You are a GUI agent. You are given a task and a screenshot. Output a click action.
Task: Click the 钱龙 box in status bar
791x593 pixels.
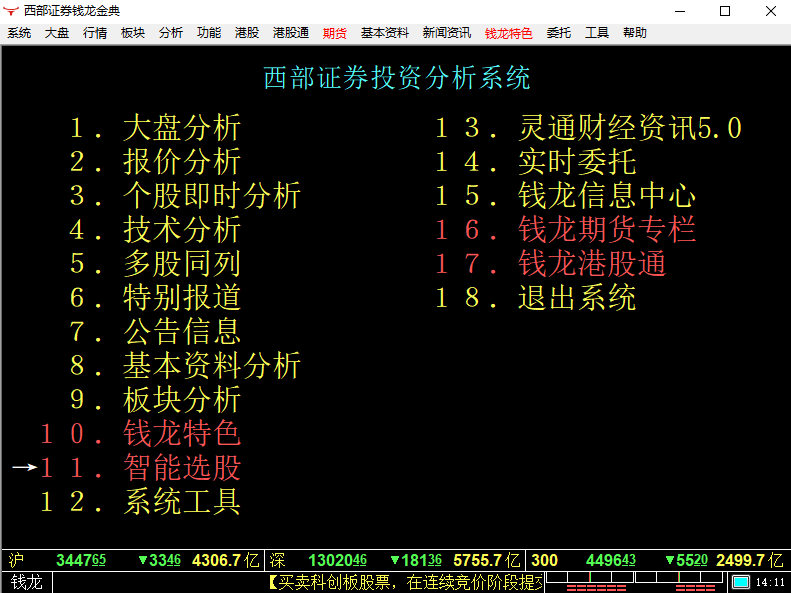pos(26,582)
